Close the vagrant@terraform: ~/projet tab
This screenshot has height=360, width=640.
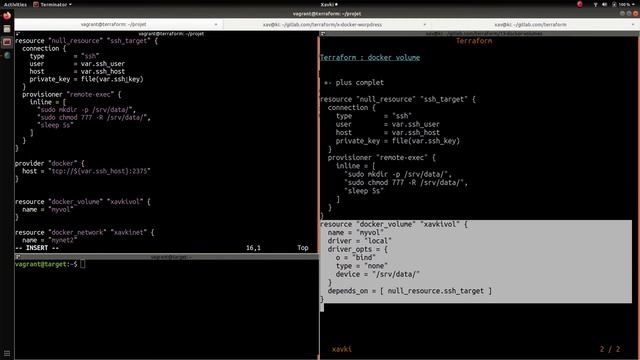tap(216, 24)
